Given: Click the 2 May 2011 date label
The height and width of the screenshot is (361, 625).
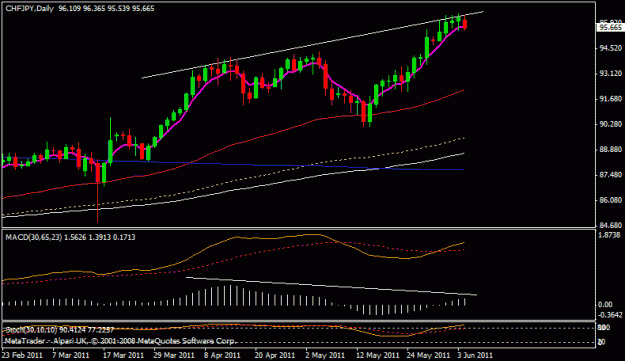Looking at the screenshot, I should pyautogui.click(x=325, y=355).
